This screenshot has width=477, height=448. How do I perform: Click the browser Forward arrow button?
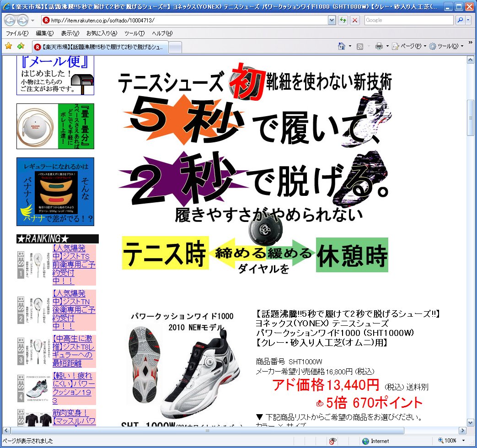pos(22,21)
